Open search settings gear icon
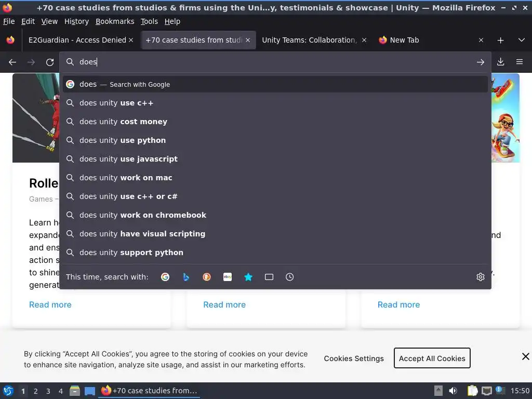The image size is (532, 399). tap(481, 277)
